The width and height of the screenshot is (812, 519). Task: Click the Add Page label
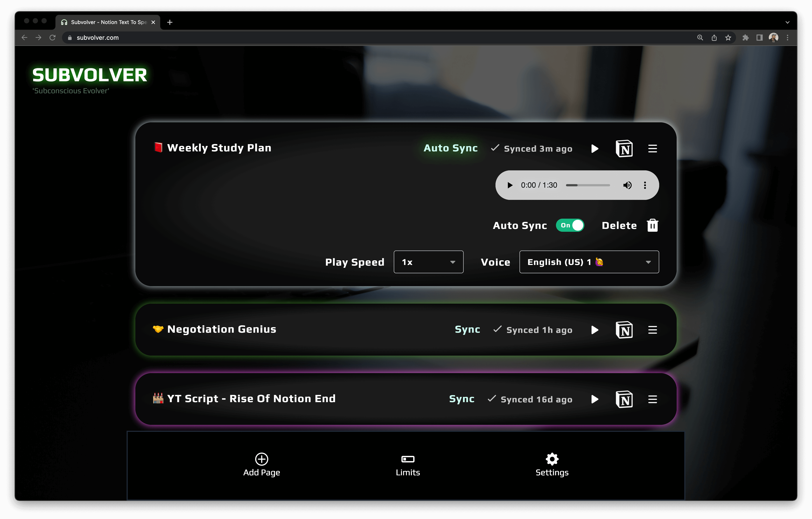[261, 472]
